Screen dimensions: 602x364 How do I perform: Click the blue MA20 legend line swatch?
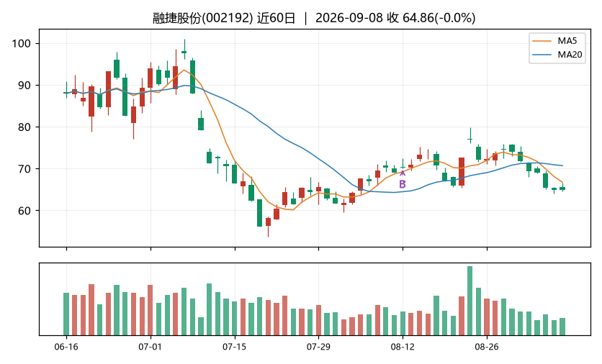[x=542, y=55]
